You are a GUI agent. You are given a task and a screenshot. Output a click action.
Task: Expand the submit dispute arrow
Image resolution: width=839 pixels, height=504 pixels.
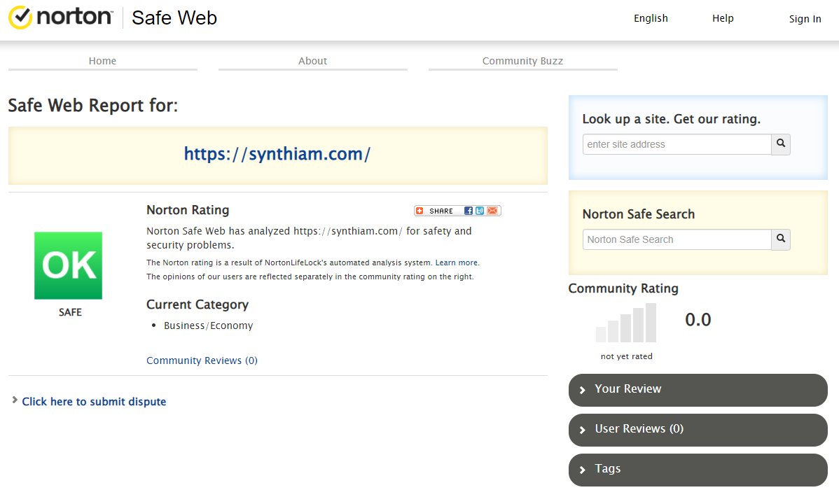(15, 400)
